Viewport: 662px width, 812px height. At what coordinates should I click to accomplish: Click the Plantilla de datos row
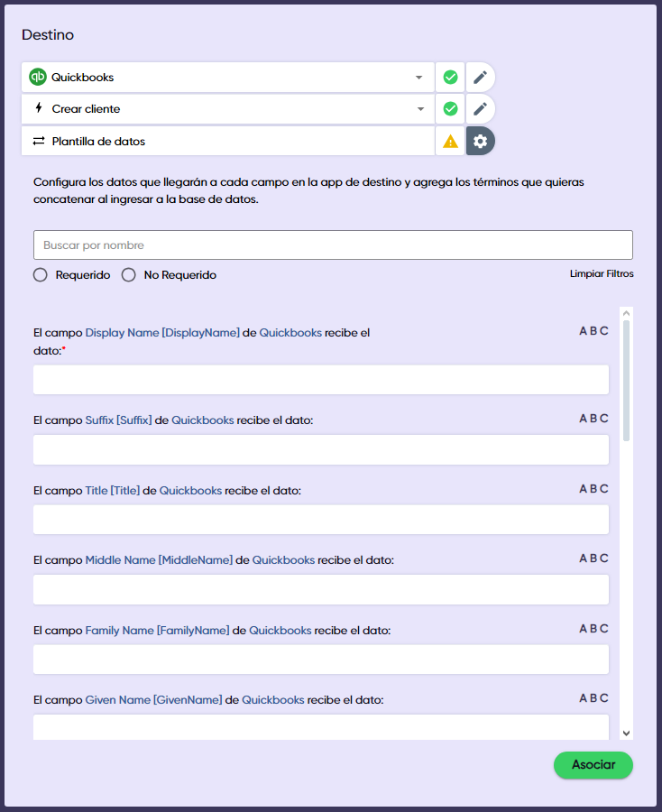pyautogui.click(x=227, y=142)
